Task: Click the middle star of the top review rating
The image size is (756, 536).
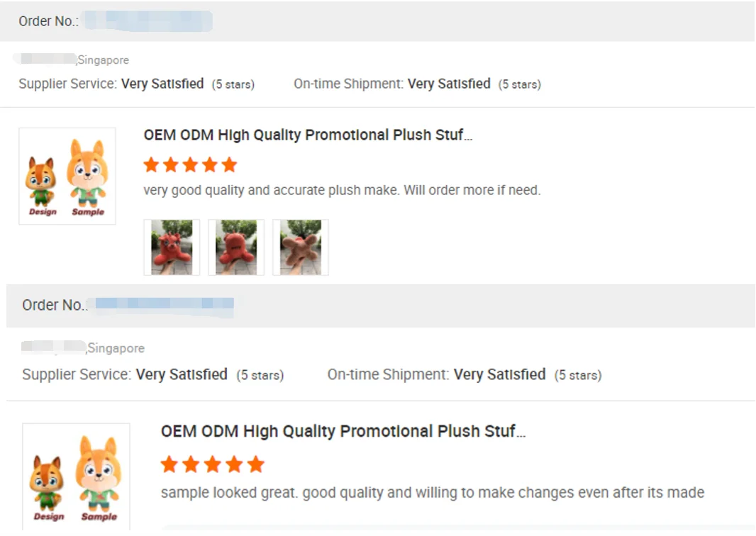Action: coord(190,165)
